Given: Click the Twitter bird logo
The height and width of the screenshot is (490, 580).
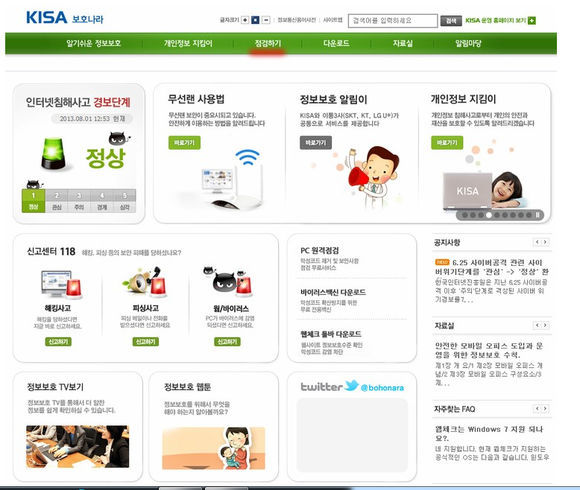Looking at the screenshot, I should (x=351, y=386).
